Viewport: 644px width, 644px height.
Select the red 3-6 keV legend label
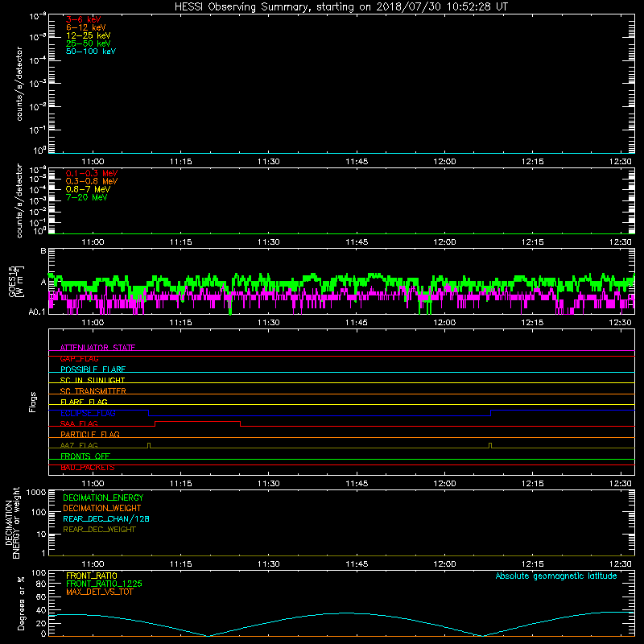(84, 19)
